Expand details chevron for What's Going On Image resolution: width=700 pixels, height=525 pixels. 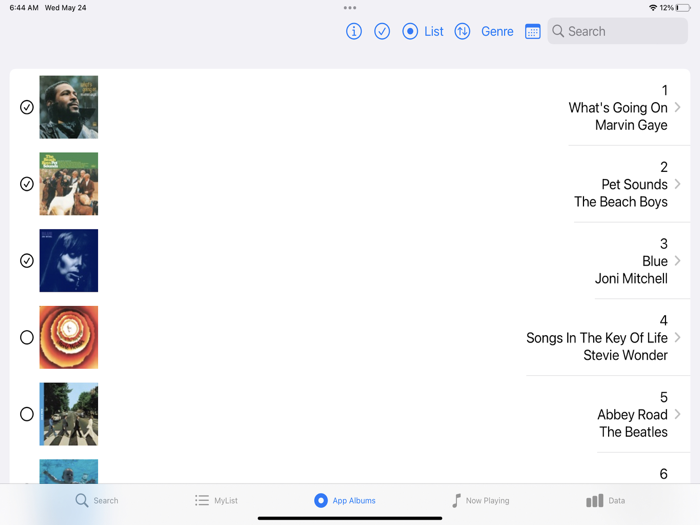tap(678, 107)
